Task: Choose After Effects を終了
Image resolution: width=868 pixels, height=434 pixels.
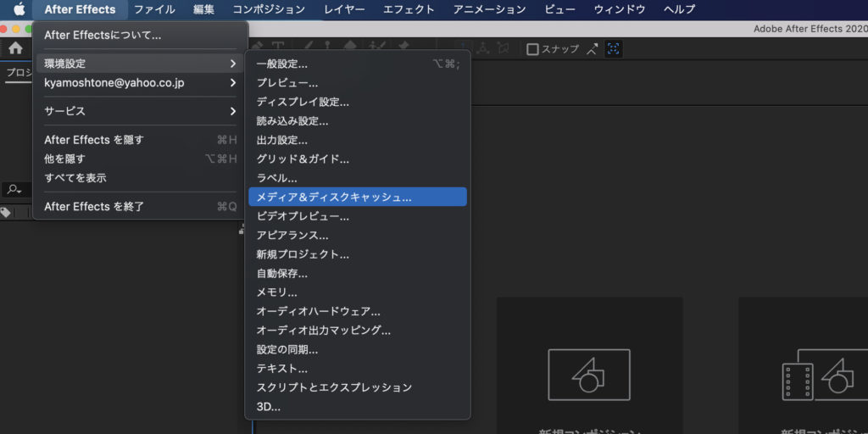Action: [140, 207]
